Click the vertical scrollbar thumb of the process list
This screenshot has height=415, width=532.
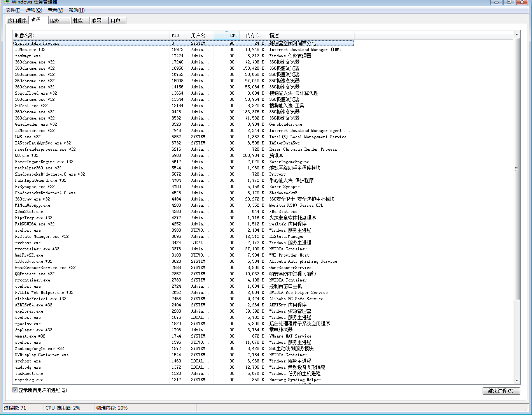click(x=517, y=169)
